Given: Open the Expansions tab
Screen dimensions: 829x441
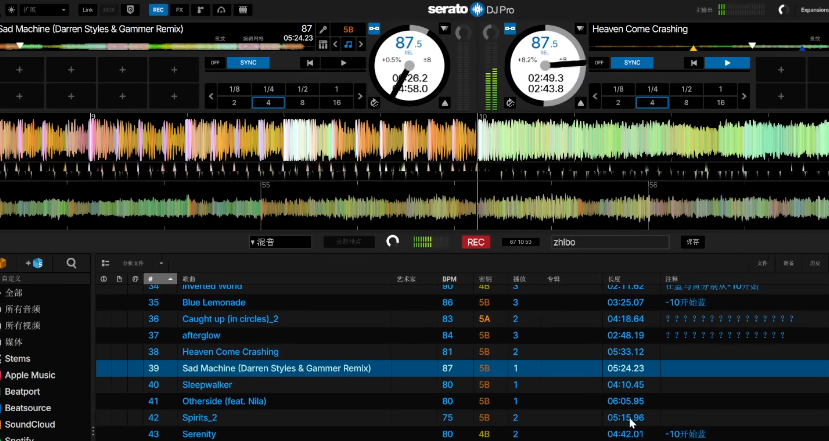Looking at the screenshot, I should [815, 10].
